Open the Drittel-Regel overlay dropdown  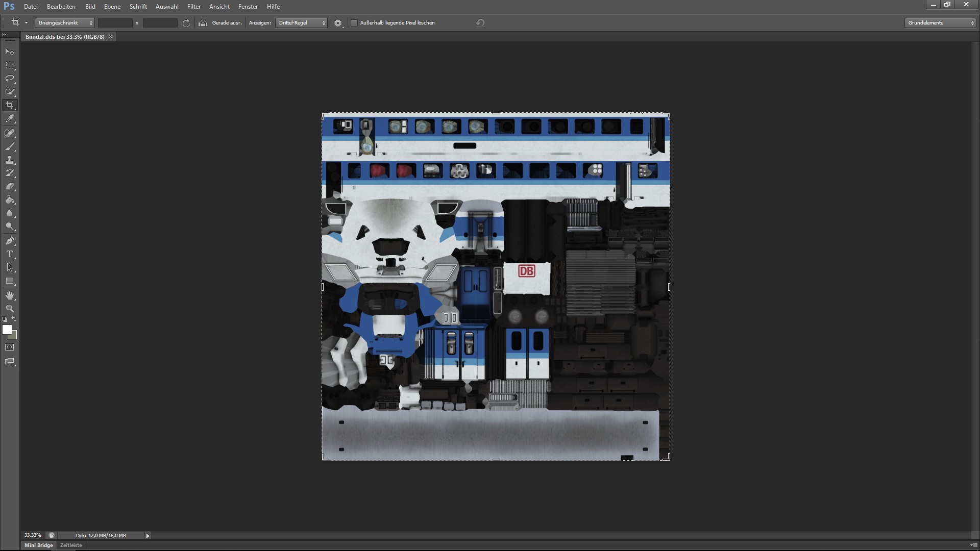tap(301, 23)
